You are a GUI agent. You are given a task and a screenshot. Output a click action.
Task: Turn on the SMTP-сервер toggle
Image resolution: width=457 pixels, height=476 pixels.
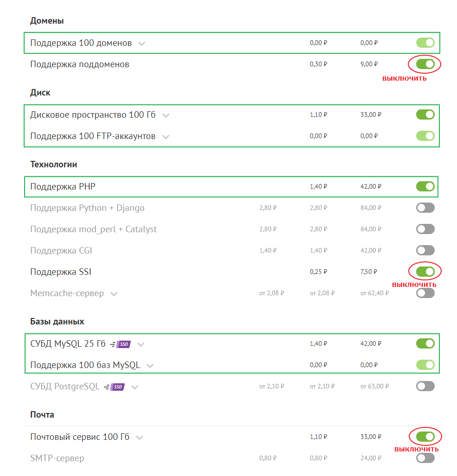(425, 458)
